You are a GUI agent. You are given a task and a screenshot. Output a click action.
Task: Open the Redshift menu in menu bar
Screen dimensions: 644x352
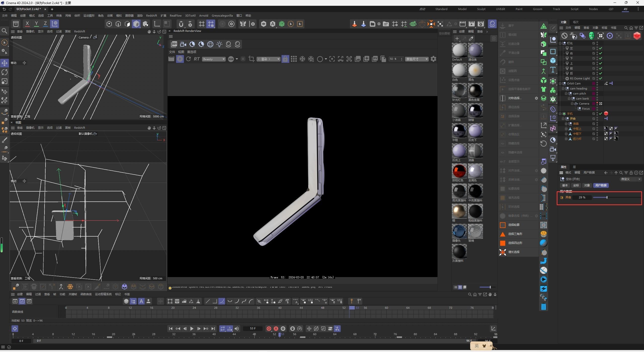[151, 16]
